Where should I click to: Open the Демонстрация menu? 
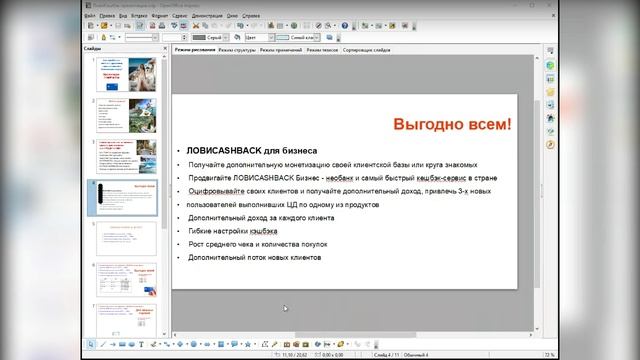click(207, 16)
